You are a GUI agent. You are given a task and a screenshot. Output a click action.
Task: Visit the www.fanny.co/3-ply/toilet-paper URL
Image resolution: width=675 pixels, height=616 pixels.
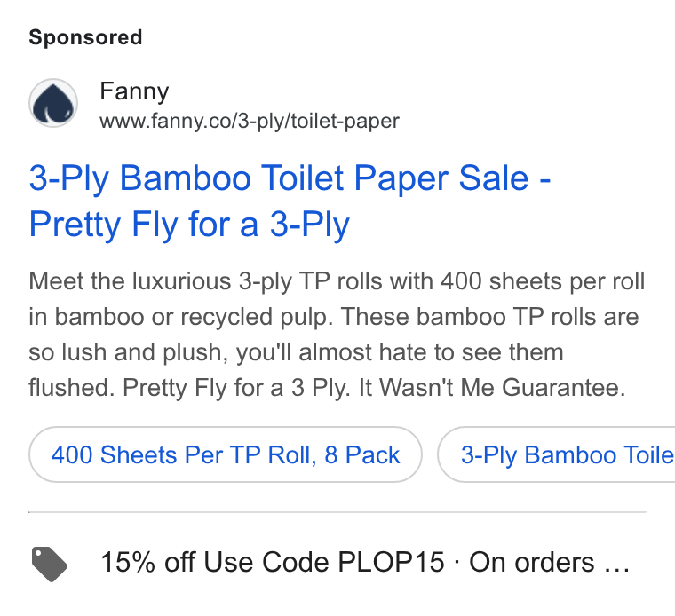[x=250, y=121]
